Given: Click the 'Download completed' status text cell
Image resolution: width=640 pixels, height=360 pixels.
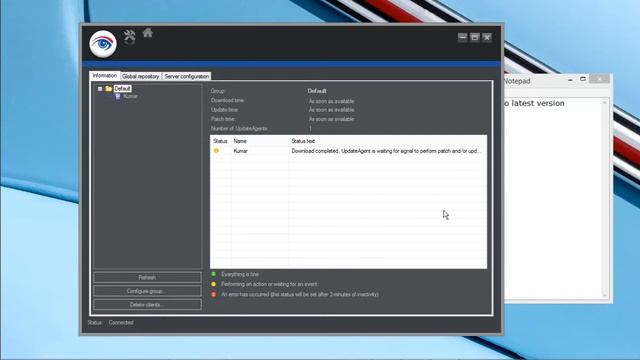Looking at the screenshot, I should (x=386, y=151).
